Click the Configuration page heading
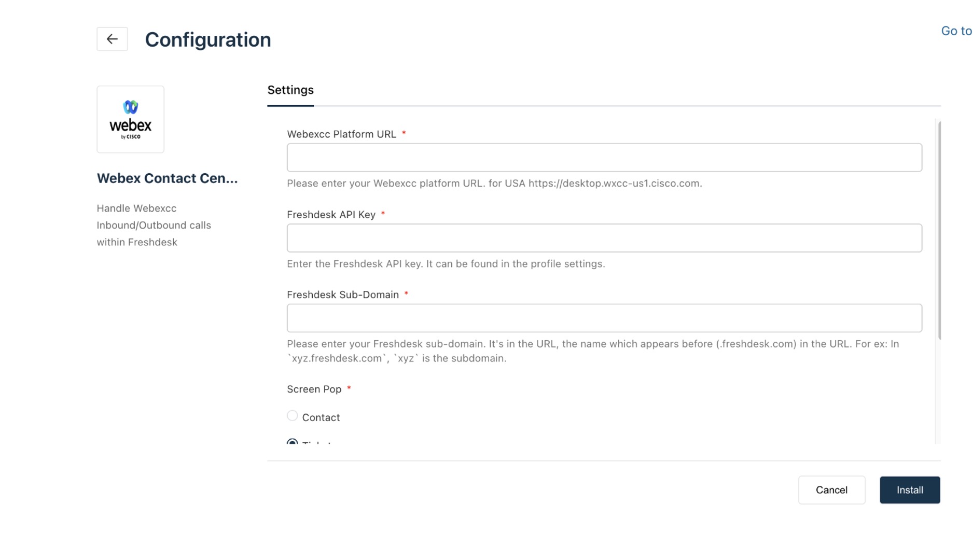Screen dimensions: 973x560 pyautogui.click(x=208, y=40)
